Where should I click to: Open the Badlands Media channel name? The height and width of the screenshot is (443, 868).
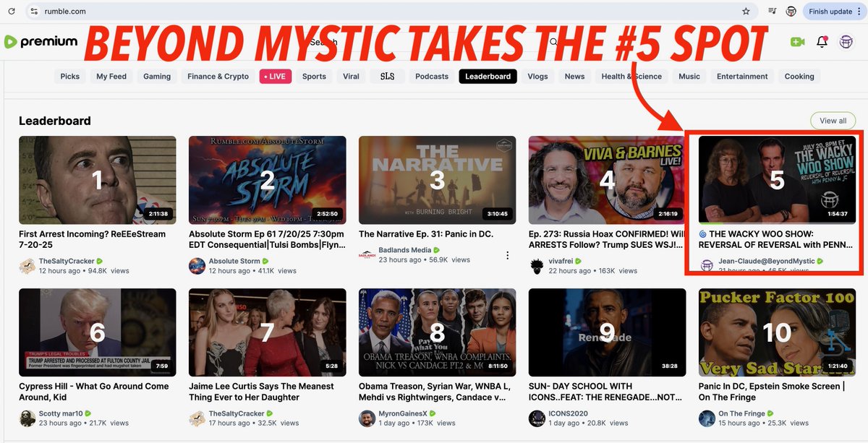405,250
